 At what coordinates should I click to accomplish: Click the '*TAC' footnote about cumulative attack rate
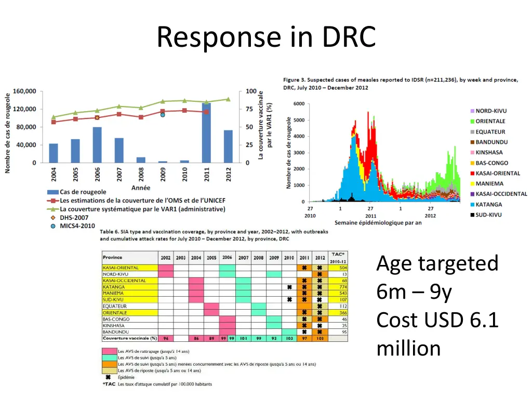(157, 384)
